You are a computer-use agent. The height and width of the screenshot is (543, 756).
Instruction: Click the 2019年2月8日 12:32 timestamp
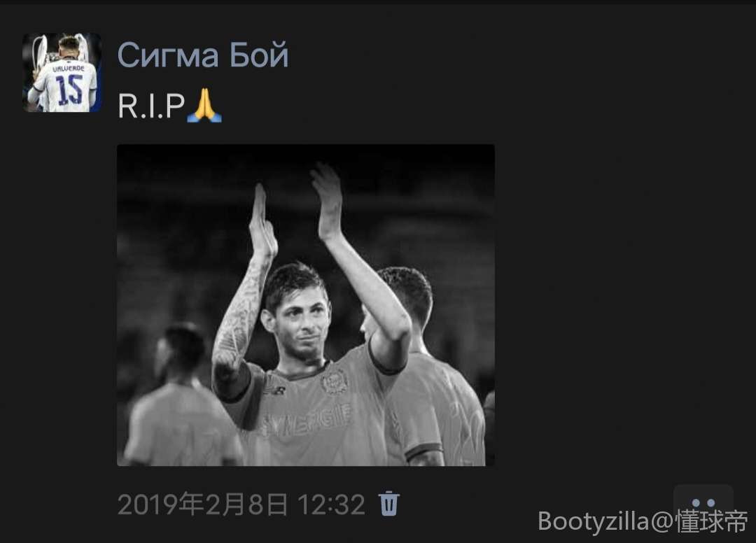coord(241,505)
